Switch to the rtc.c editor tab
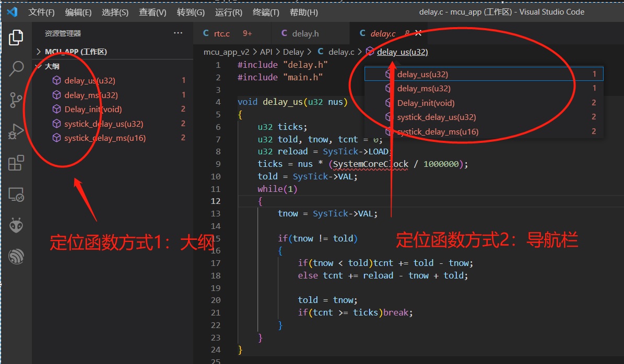624x364 pixels. pos(221,33)
